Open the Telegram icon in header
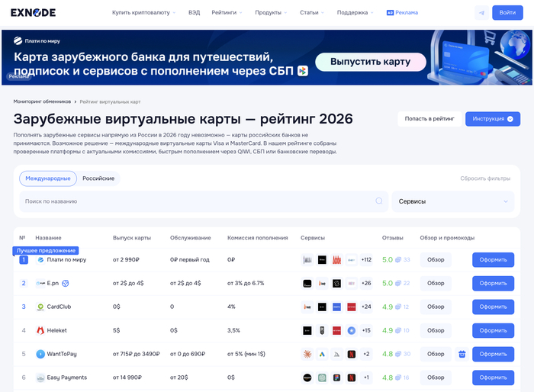This screenshot has height=392, width=534. [x=481, y=13]
